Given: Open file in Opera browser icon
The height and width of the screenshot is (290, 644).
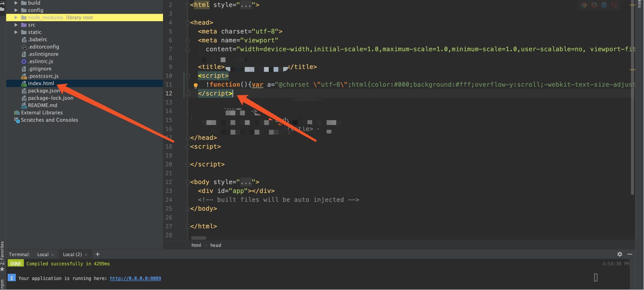Looking at the screenshot, I should click(614, 5).
